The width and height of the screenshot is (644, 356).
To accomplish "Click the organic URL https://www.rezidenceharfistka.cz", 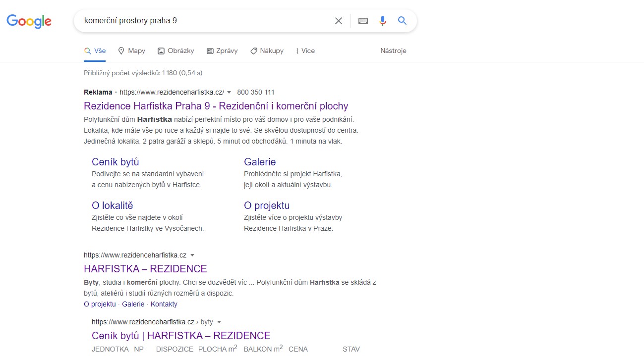I will [135, 255].
